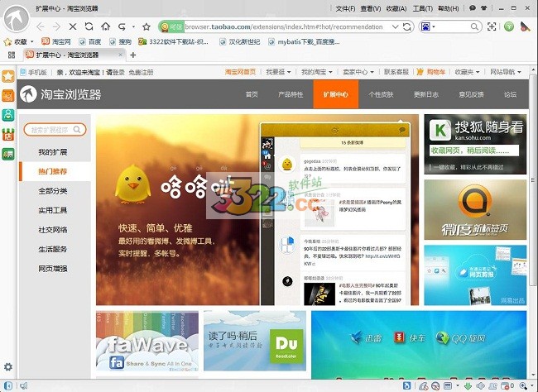This screenshot has height=392, width=538.
Task: Expand the 我要逛 dropdown
Action: point(289,72)
